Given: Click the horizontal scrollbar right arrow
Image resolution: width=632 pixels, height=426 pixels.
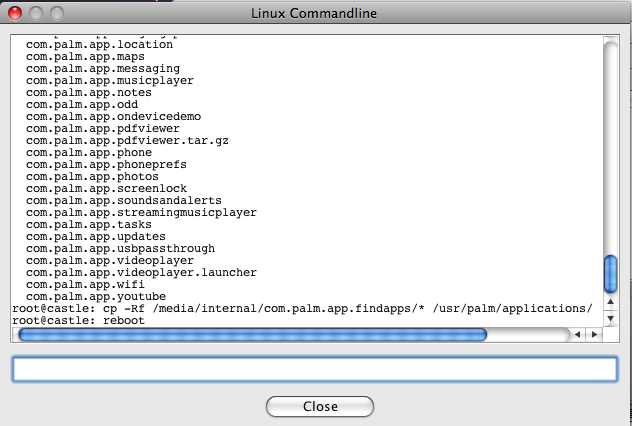Looking at the screenshot, I should point(594,334).
